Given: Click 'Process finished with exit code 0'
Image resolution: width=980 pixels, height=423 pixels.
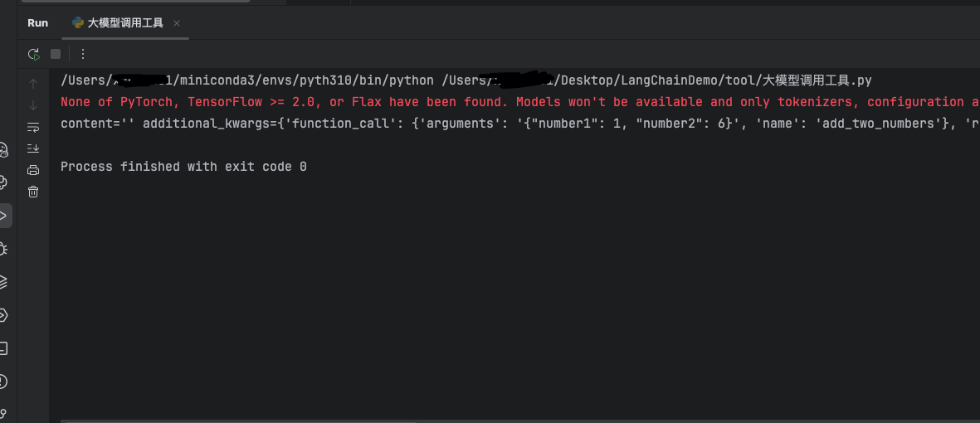Looking at the screenshot, I should [x=183, y=167].
